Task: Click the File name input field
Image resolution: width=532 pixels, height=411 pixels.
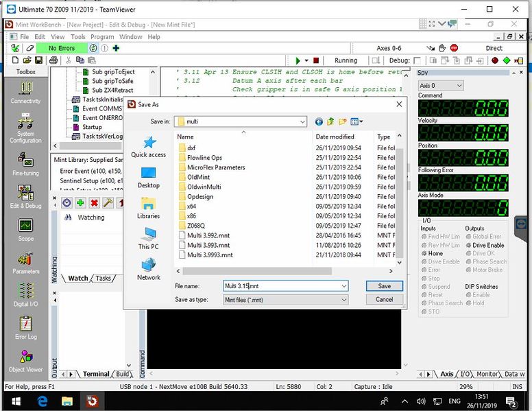Action: (285, 286)
